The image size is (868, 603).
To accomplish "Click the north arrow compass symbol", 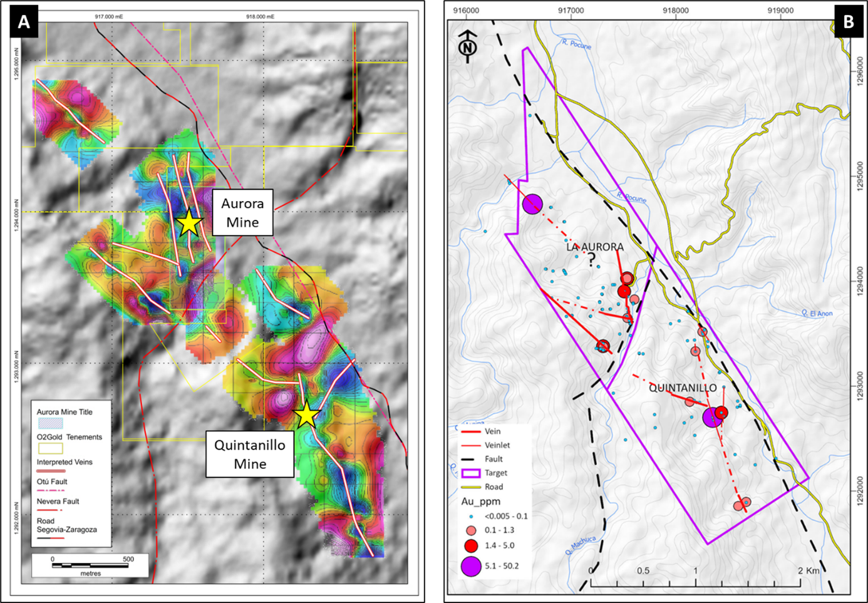I will [x=467, y=47].
